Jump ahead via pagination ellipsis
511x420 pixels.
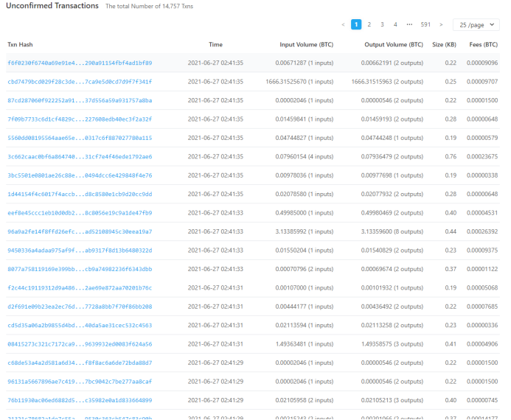point(409,24)
